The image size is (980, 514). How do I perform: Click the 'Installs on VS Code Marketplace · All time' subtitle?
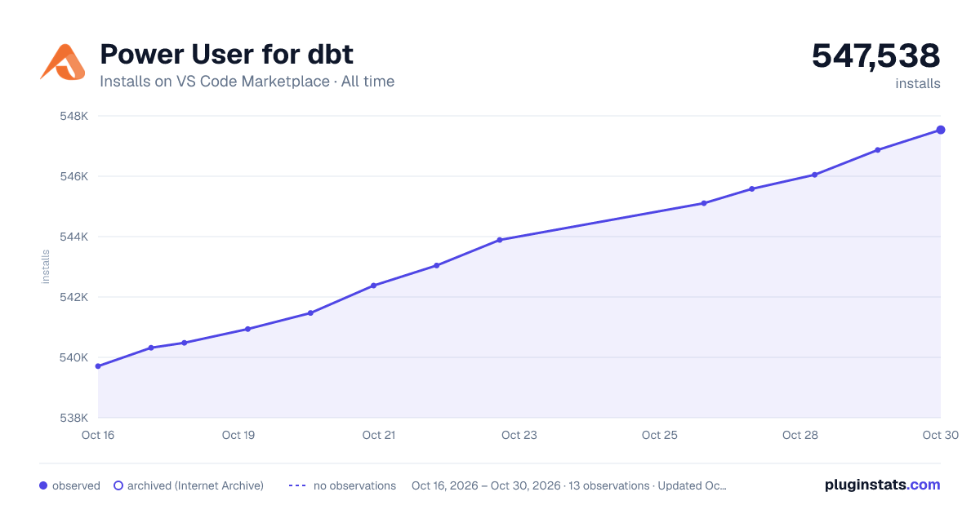click(247, 82)
